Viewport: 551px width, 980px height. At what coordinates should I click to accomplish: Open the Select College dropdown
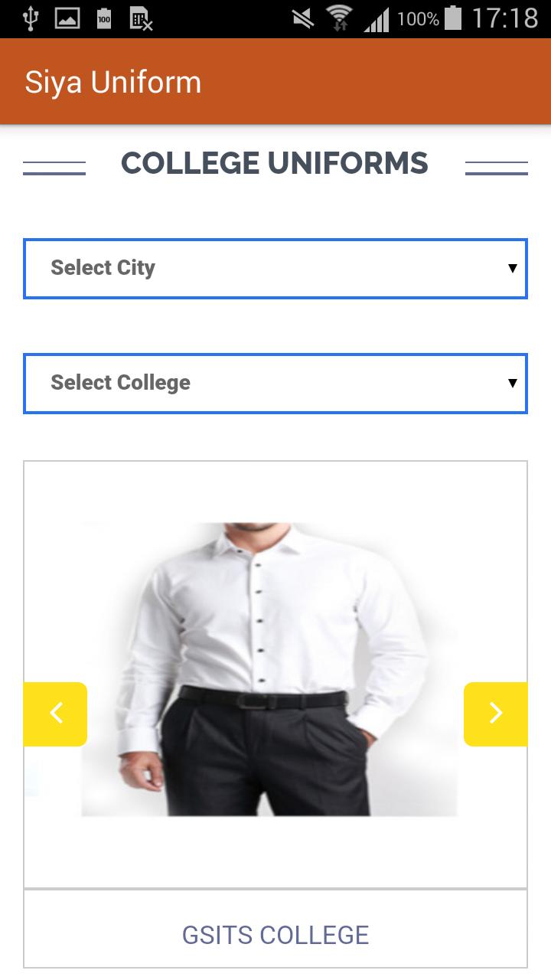(275, 384)
